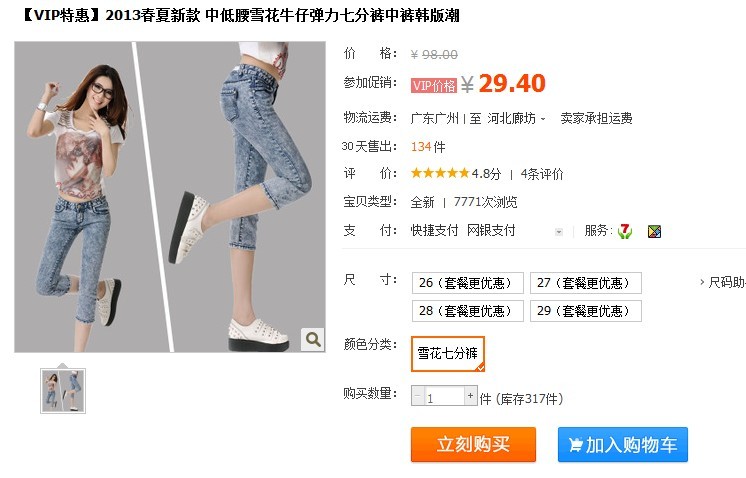Click the purchase quantity input field
The height and width of the screenshot is (478, 746).
[x=444, y=396]
